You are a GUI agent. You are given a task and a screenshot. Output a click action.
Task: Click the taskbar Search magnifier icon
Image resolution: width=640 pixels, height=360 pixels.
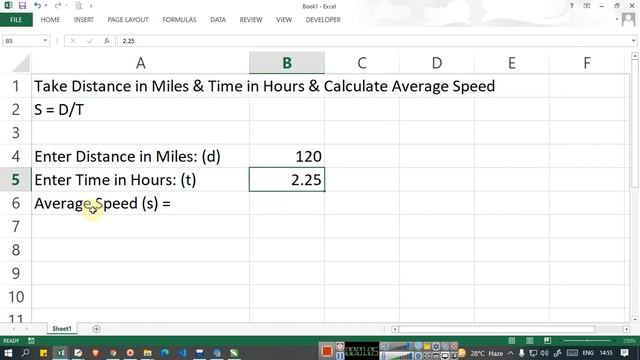click(25, 353)
